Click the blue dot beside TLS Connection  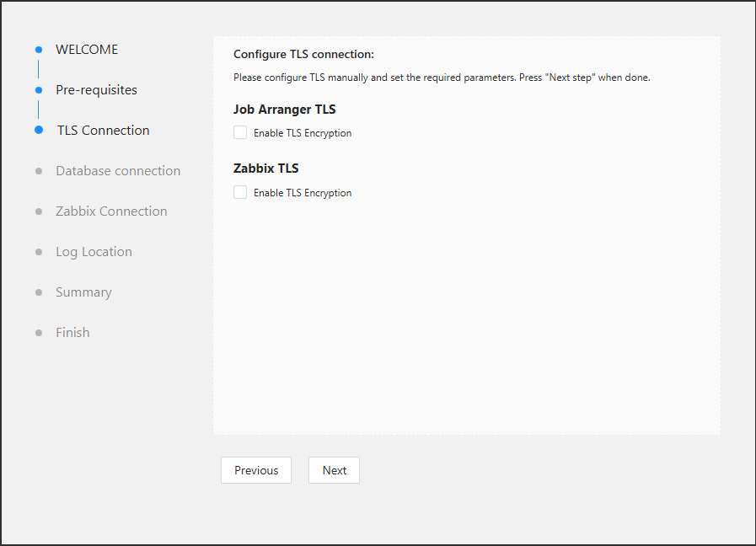click(39, 130)
